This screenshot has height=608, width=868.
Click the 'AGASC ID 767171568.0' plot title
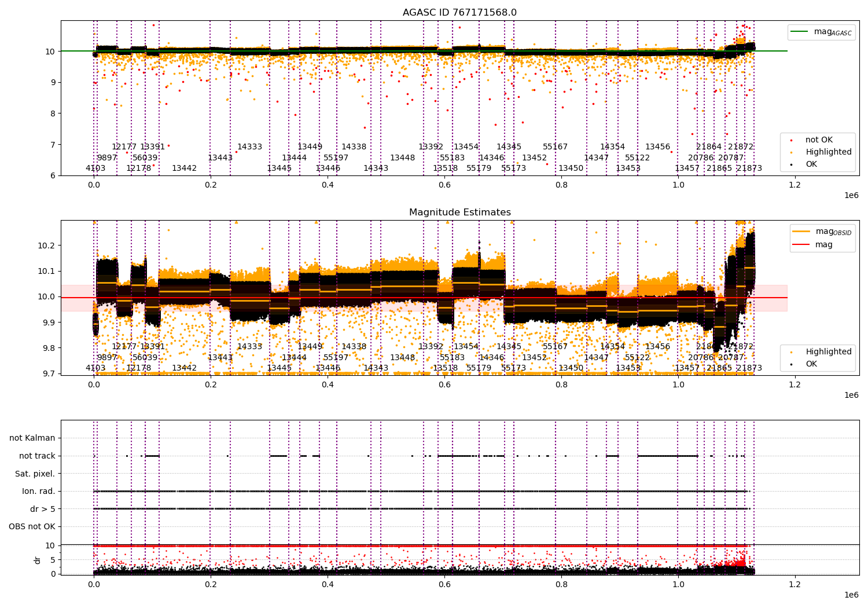pyautogui.click(x=459, y=13)
